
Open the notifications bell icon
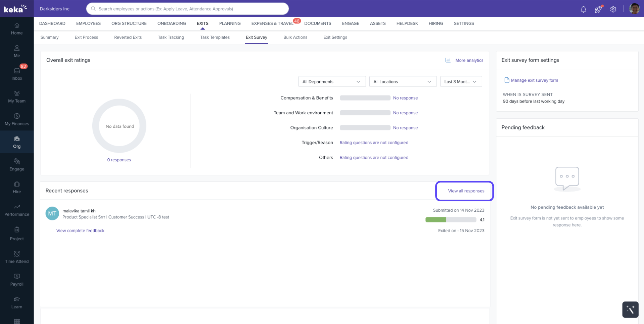click(x=583, y=9)
